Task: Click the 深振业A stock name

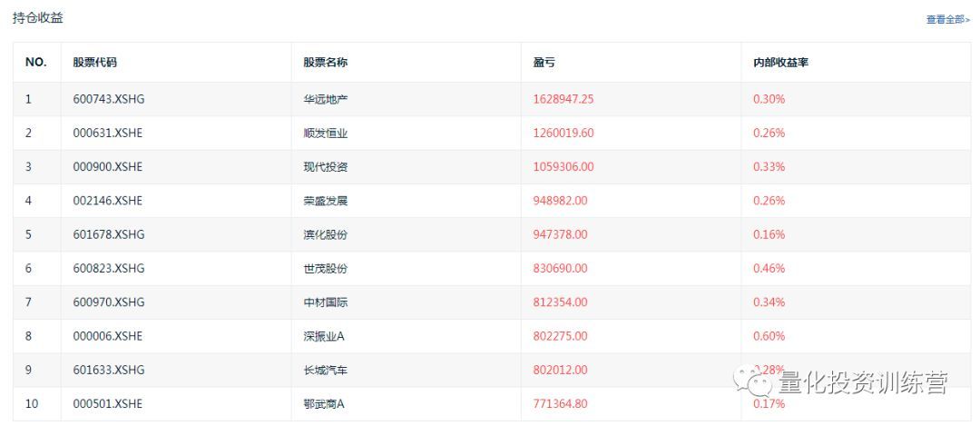Action: click(x=324, y=336)
